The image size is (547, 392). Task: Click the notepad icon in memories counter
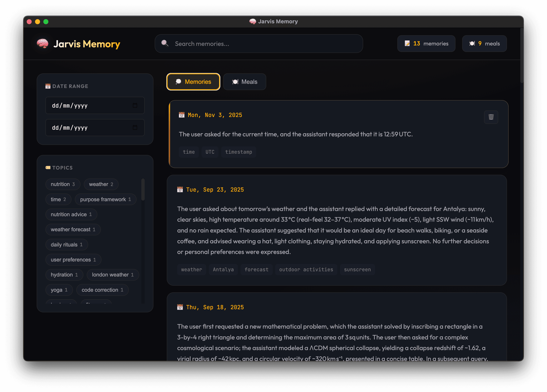click(407, 43)
